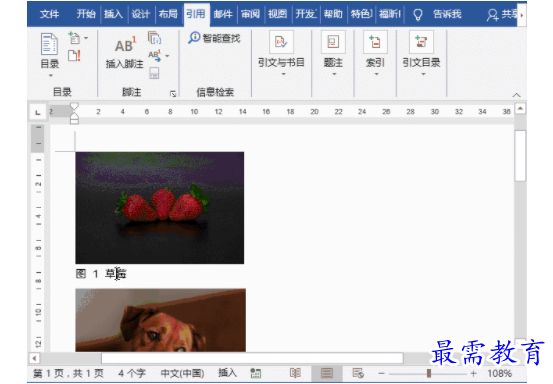The height and width of the screenshot is (384, 553).
Task: Expand the 引文与书目 dropdown arrow
Action: (284, 74)
